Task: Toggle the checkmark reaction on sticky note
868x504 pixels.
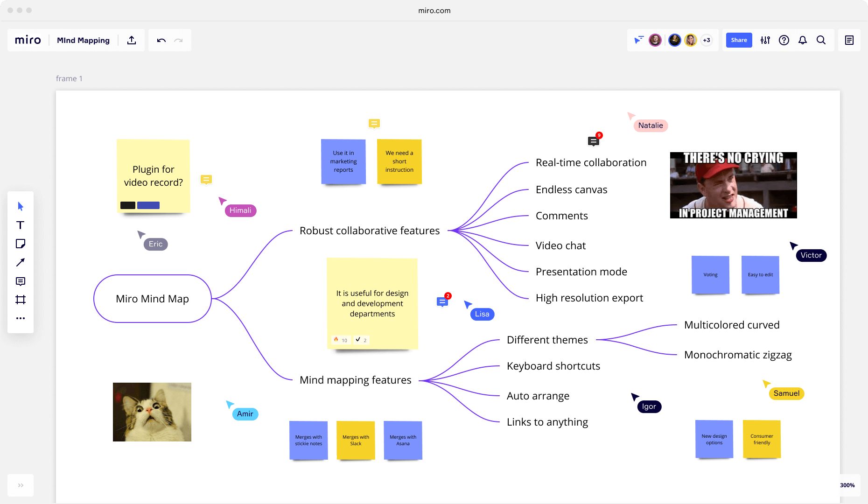Action: tap(361, 340)
